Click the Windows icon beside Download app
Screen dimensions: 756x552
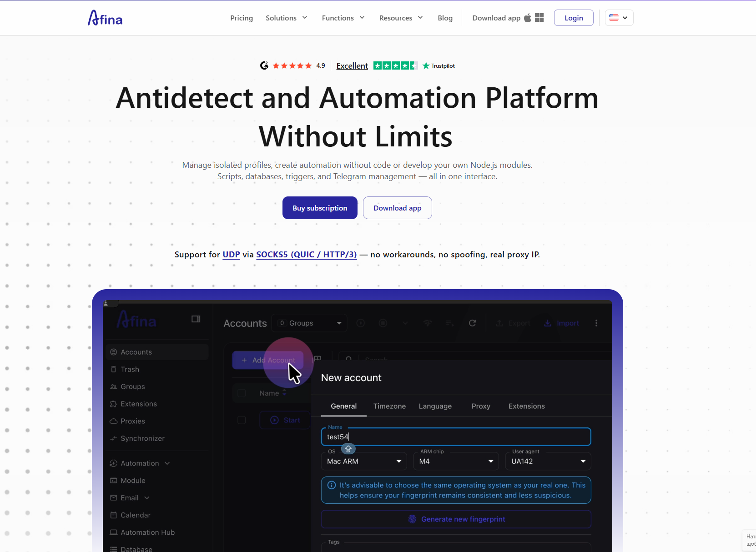click(x=539, y=18)
